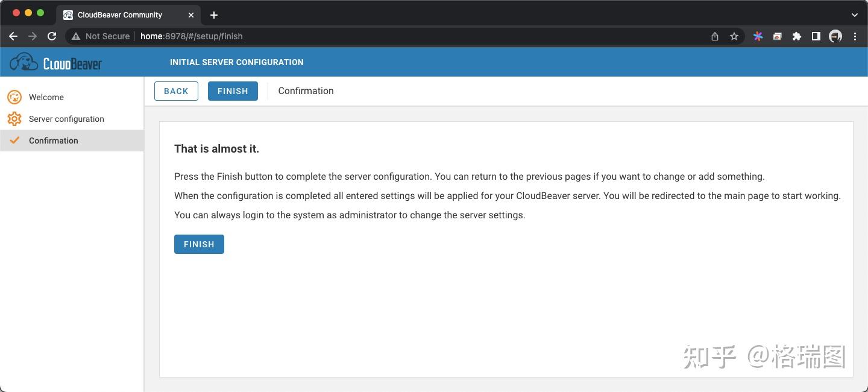This screenshot has height=392, width=868.
Task: Expand the tab search dropdown chevron
Action: coord(854,14)
